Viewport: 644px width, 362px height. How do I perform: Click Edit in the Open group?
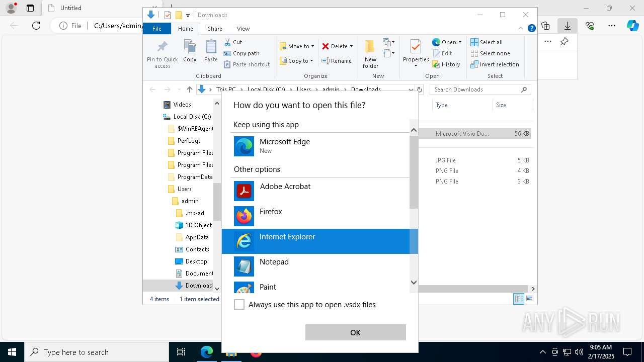[442, 53]
